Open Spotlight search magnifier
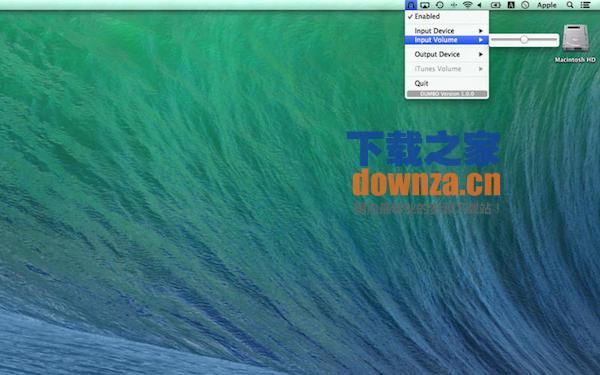 570,5
